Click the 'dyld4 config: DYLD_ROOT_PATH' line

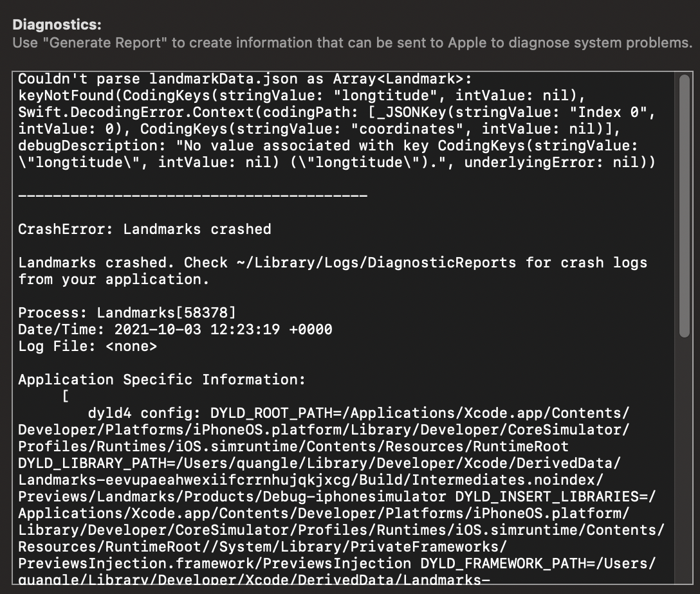[358, 413]
